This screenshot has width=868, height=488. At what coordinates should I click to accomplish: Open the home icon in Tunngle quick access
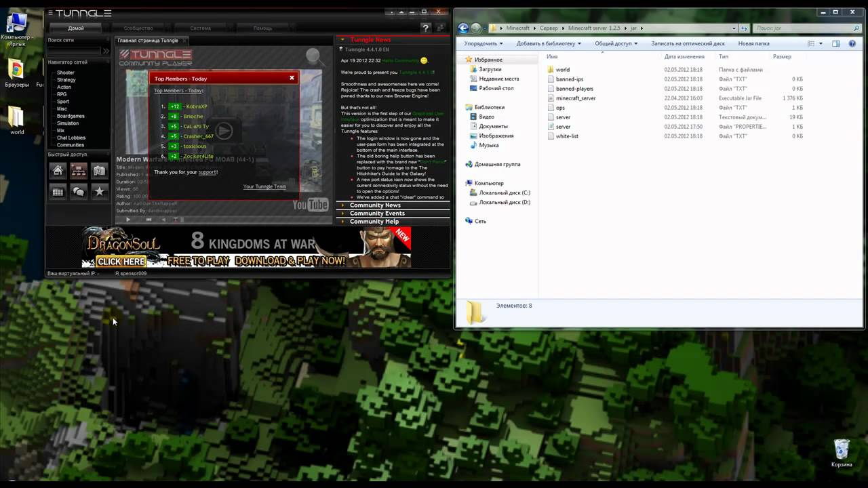(58, 171)
